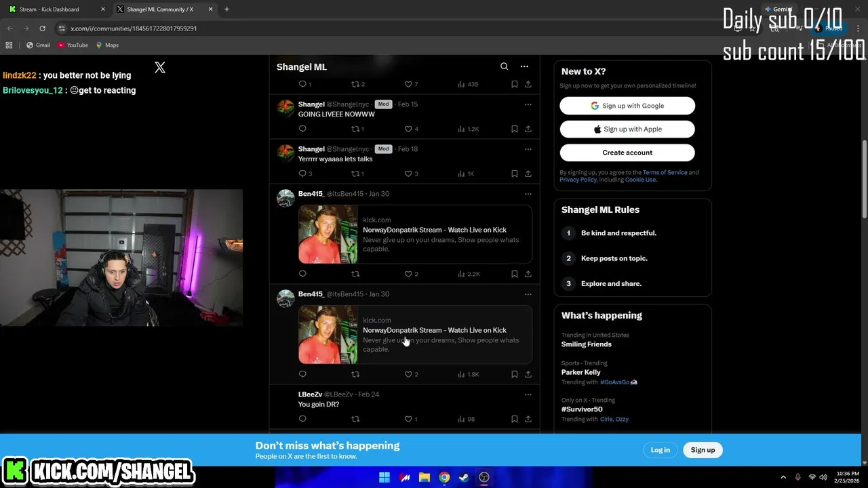Bookmark the Yerrrrr wyaaaa lets talks post

(515, 174)
